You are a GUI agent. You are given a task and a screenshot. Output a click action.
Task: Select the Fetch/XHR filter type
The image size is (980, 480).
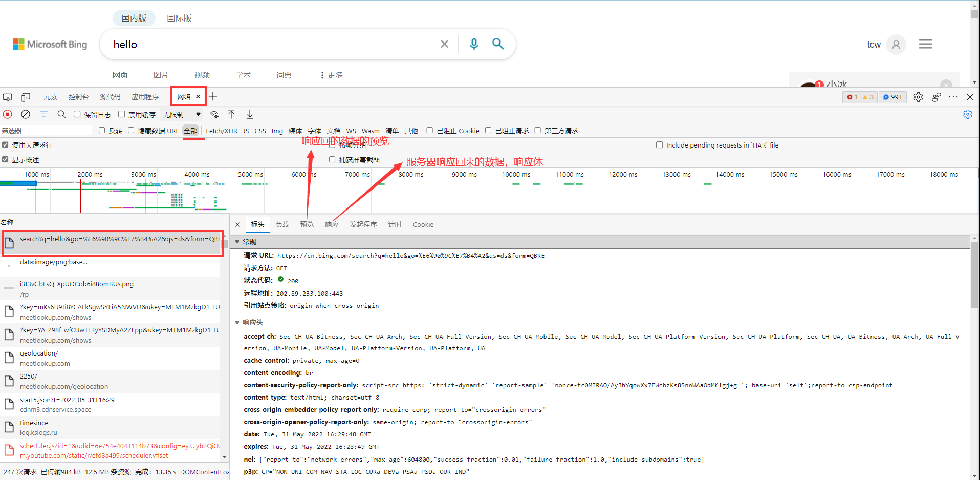221,131
